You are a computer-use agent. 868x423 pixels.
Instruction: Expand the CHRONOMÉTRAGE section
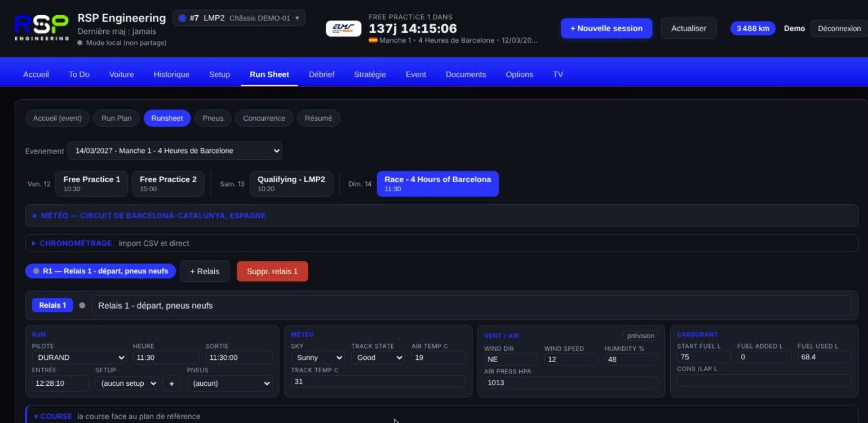tap(442, 243)
